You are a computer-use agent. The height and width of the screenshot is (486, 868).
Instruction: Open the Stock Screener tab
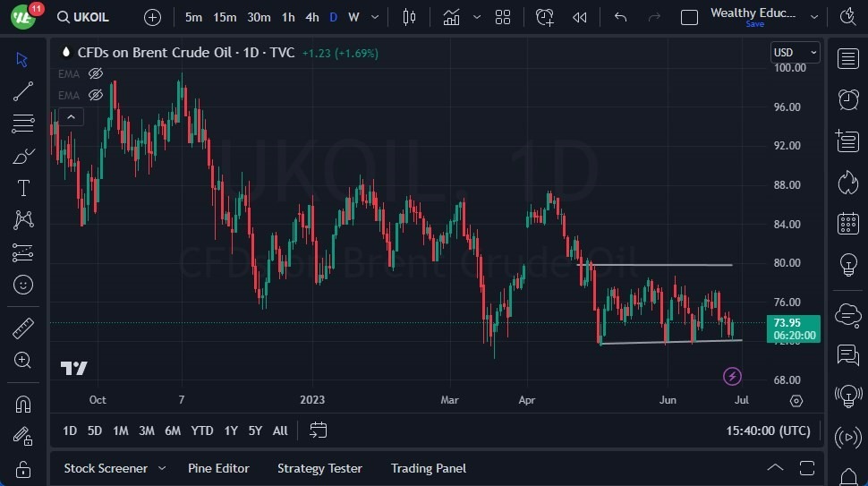[106, 468]
